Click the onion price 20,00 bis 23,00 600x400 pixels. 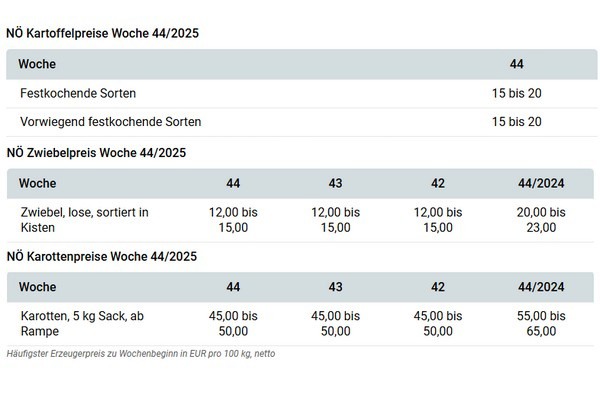tap(540, 220)
